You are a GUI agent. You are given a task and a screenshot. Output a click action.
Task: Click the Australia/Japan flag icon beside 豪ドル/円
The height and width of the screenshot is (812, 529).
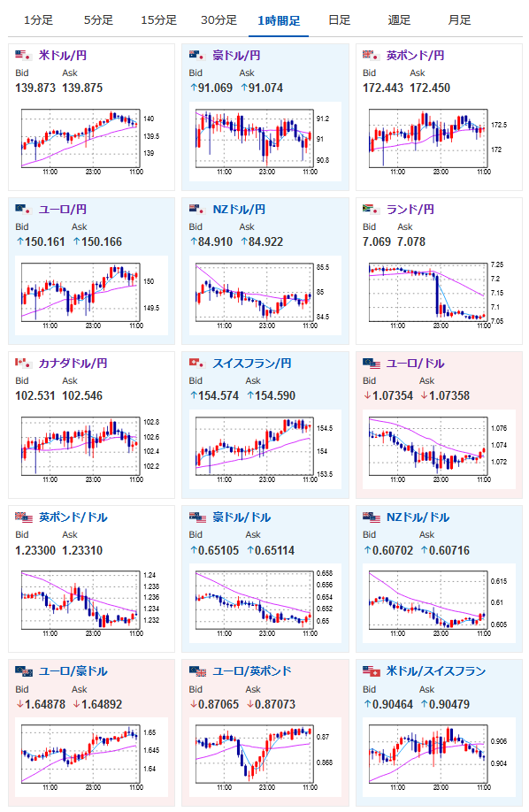point(197,55)
